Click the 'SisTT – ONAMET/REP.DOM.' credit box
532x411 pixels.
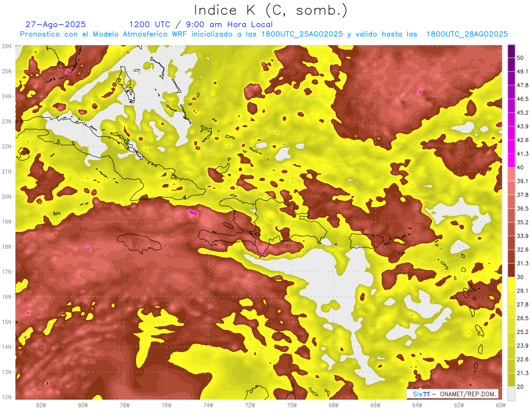tap(452, 394)
